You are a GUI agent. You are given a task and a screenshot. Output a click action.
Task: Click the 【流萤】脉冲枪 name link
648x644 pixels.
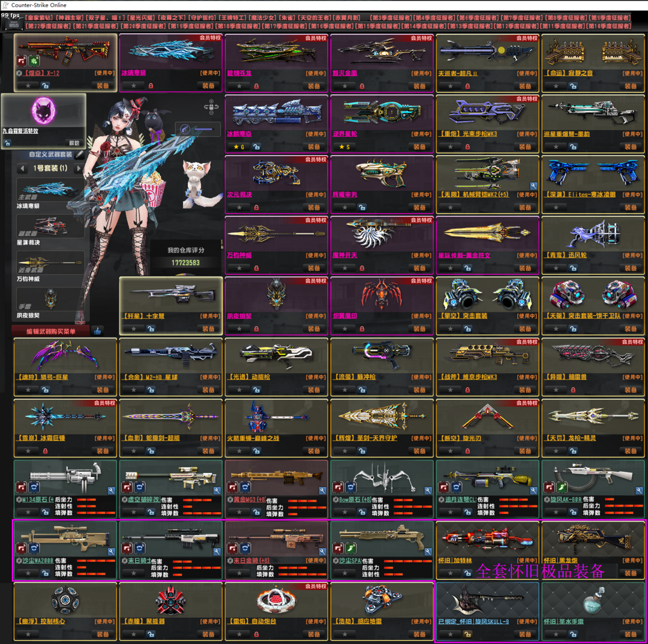click(x=354, y=377)
